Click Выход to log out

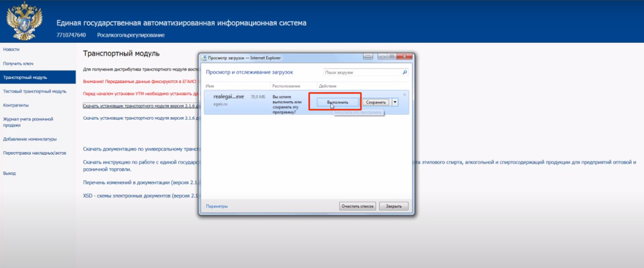coord(9,173)
